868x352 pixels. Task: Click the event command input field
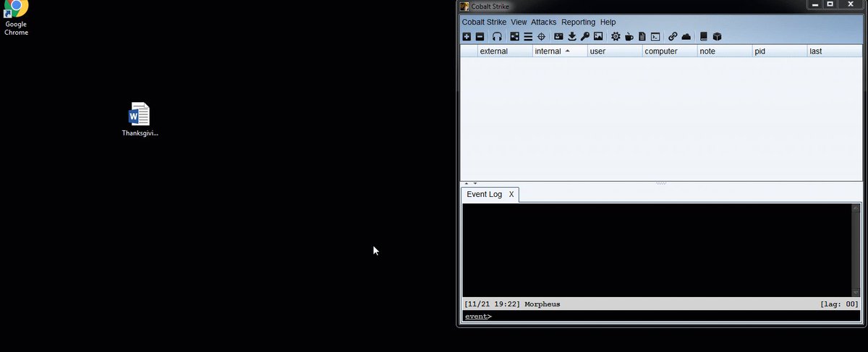(x=676, y=317)
